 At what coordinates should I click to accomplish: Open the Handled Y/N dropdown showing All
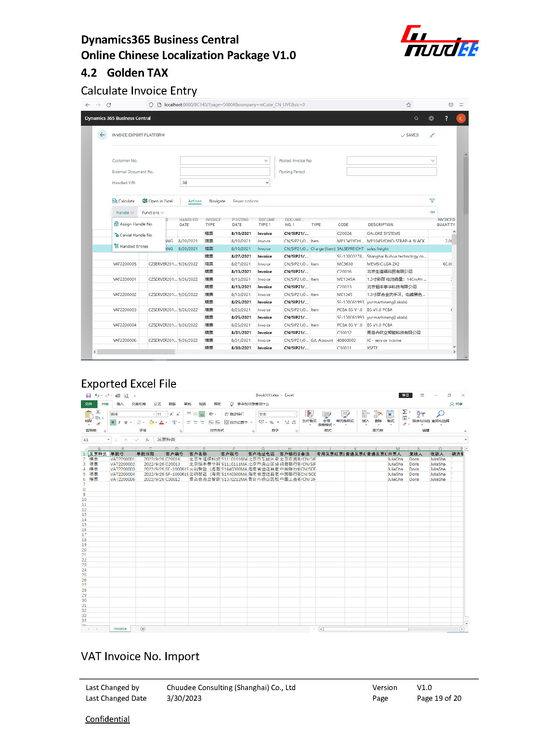point(225,183)
